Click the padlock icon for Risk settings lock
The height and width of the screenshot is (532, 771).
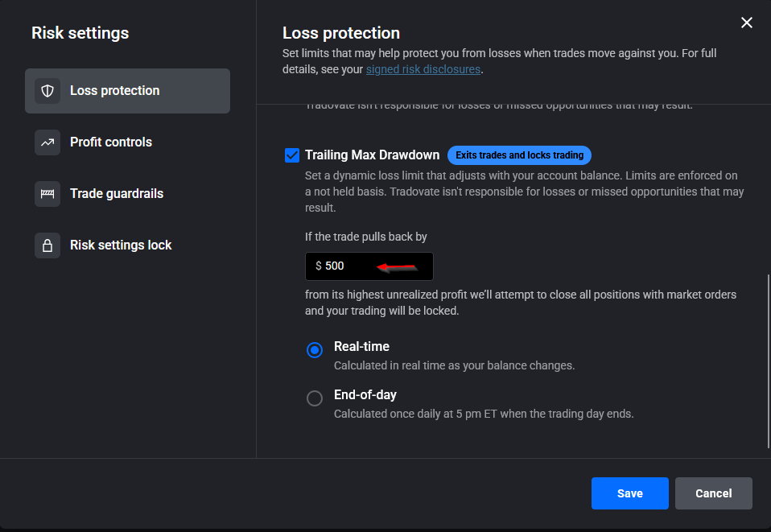coord(47,245)
